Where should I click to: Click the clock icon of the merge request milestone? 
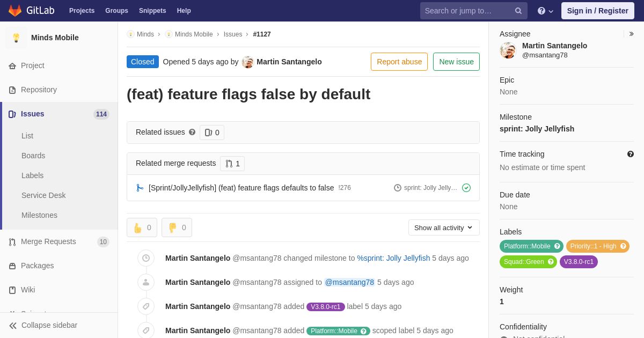click(398, 188)
